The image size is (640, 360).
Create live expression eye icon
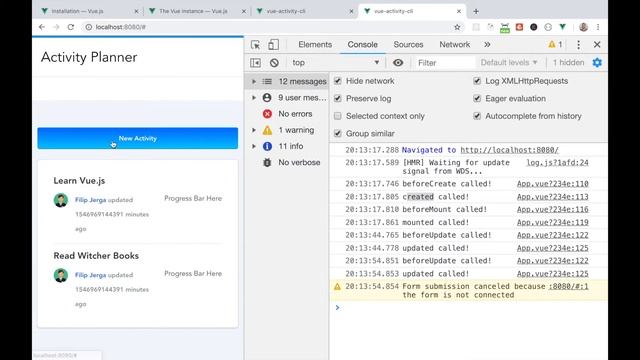point(398,63)
